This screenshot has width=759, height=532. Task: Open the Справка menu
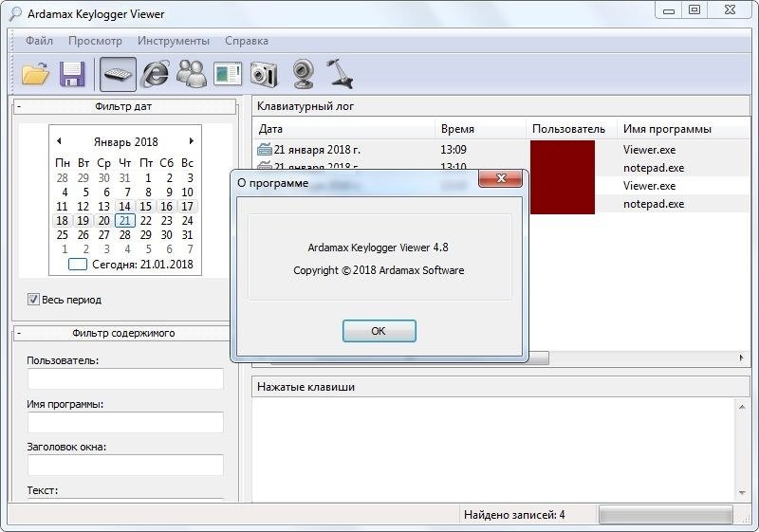[x=247, y=41]
